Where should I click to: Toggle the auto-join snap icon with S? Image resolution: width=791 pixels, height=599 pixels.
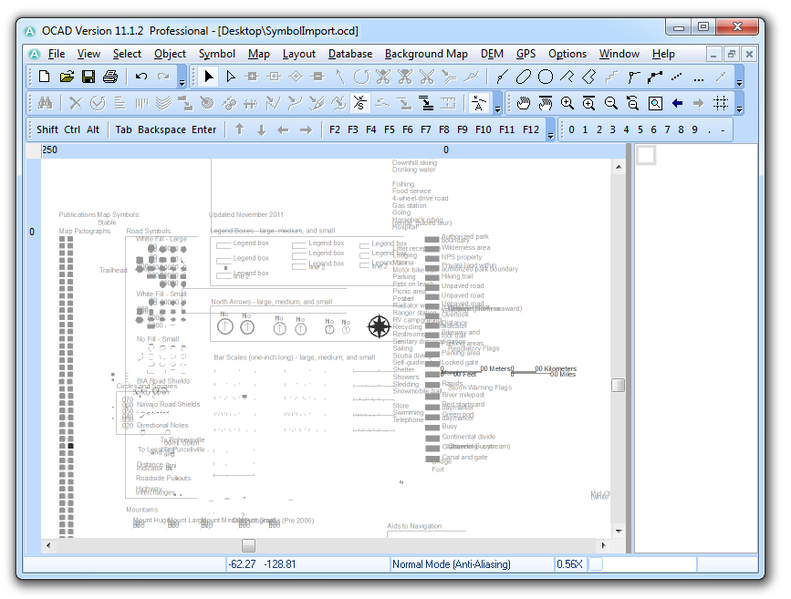coord(360,103)
